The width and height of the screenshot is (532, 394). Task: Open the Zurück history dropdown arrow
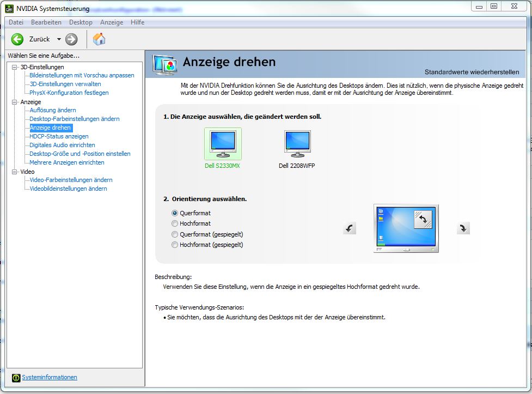pyautogui.click(x=59, y=39)
